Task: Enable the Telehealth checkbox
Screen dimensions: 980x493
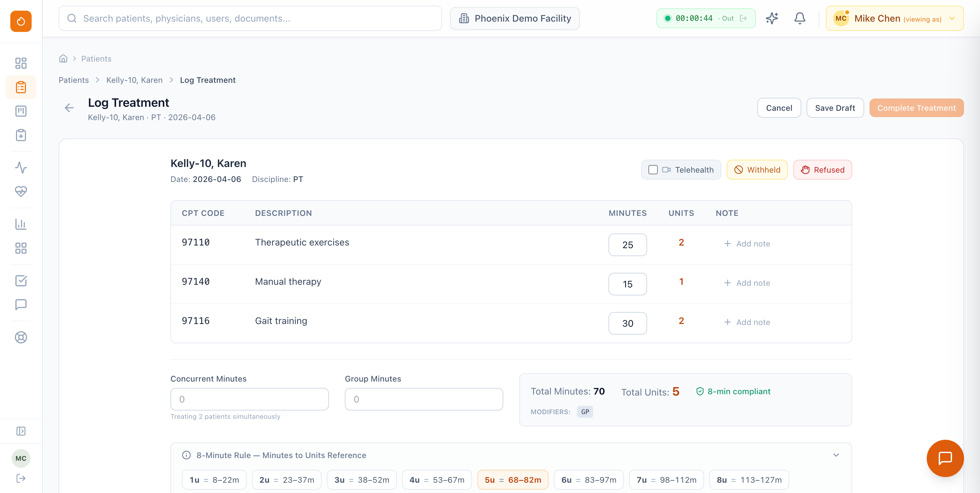Action: click(x=653, y=170)
